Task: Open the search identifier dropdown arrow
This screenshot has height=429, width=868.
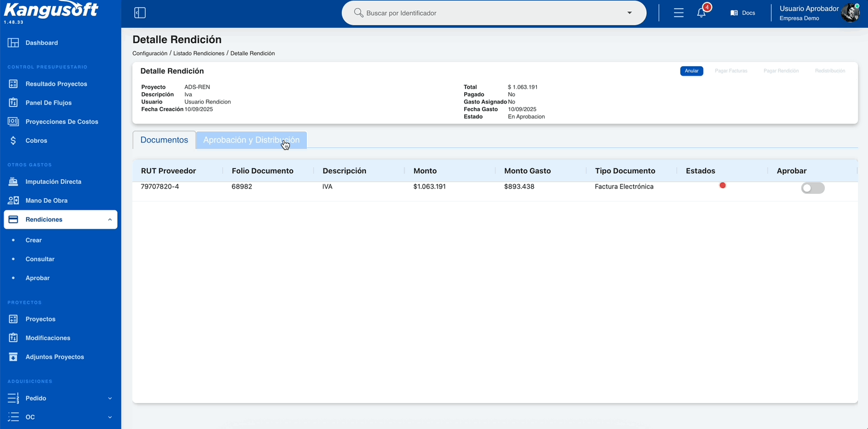Action: (630, 13)
